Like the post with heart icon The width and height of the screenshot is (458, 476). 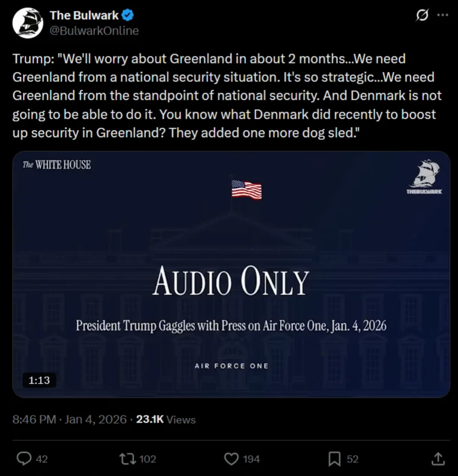click(x=231, y=459)
